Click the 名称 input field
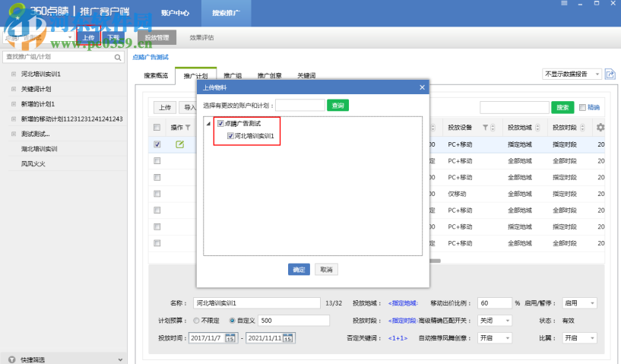 (257, 303)
